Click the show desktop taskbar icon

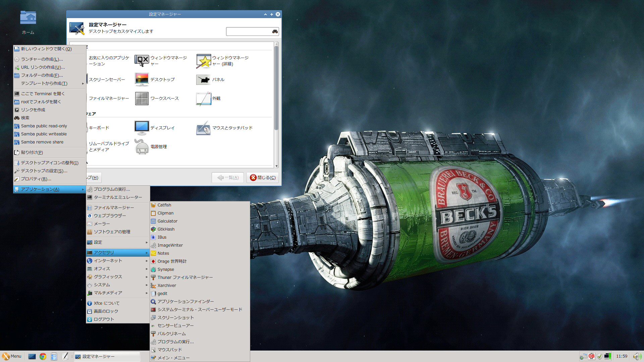[x=32, y=356]
